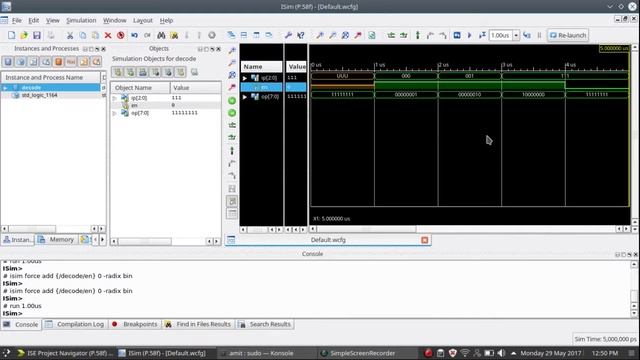
Task: Click the Go to Time 0 green arrow in main toolbar
Action: tap(391, 36)
